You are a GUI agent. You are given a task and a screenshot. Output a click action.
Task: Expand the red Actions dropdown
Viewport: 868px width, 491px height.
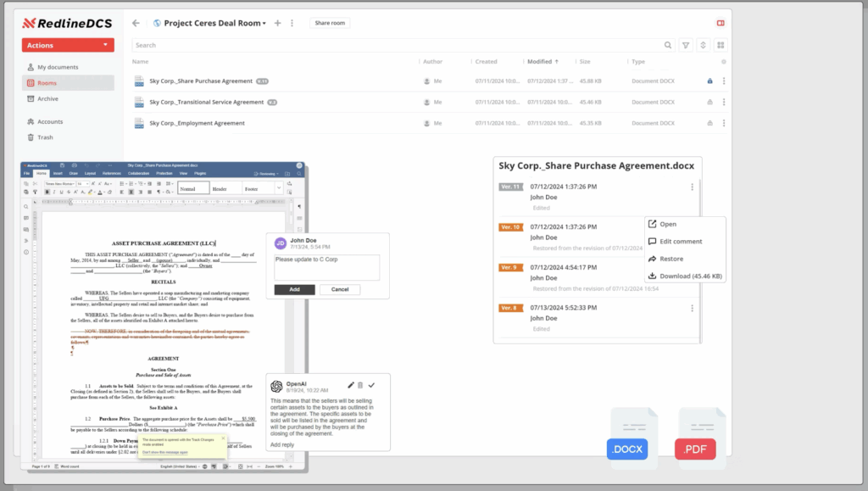click(68, 45)
